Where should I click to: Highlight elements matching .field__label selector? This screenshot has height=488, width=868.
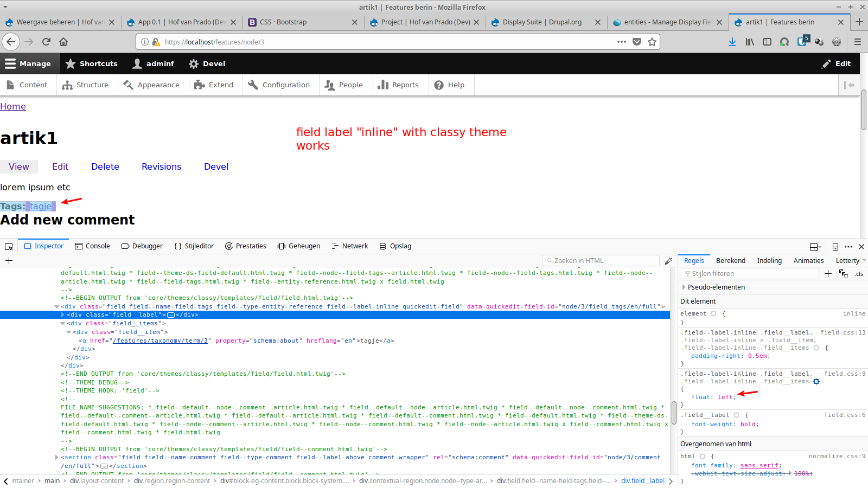point(736,415)
